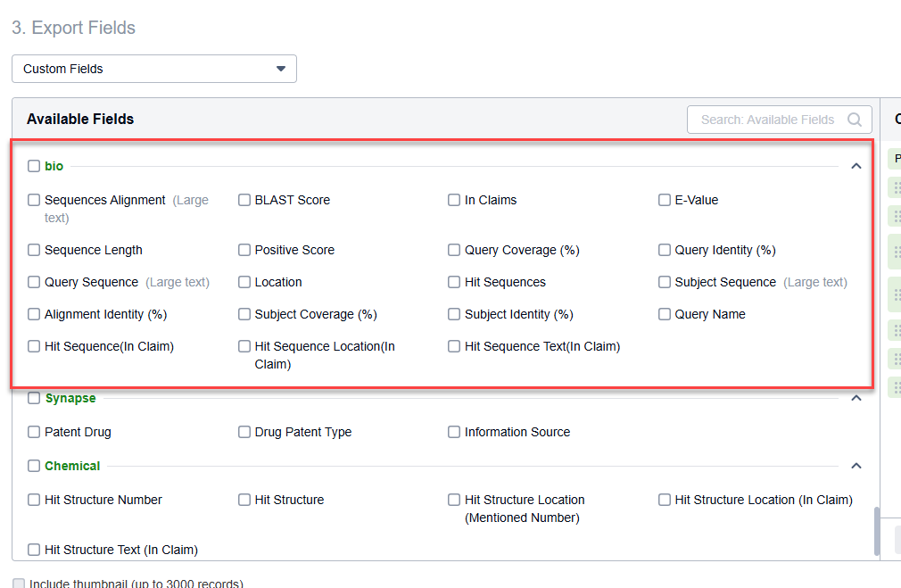Collapse the bio section chevron
The width and height of the screenshot is (901, 588).
856,166
